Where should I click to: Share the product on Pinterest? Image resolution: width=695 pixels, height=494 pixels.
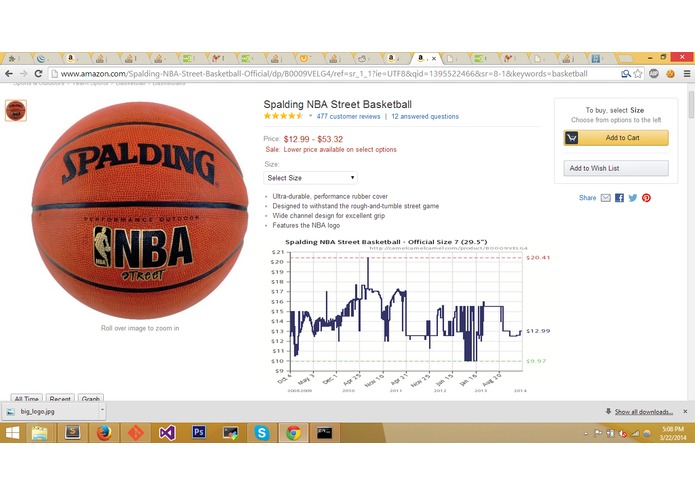(x=646, y=198)
